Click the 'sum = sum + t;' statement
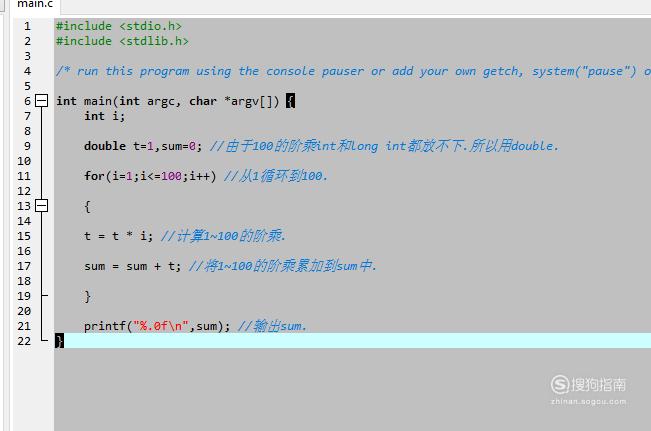 pos(132,266)
